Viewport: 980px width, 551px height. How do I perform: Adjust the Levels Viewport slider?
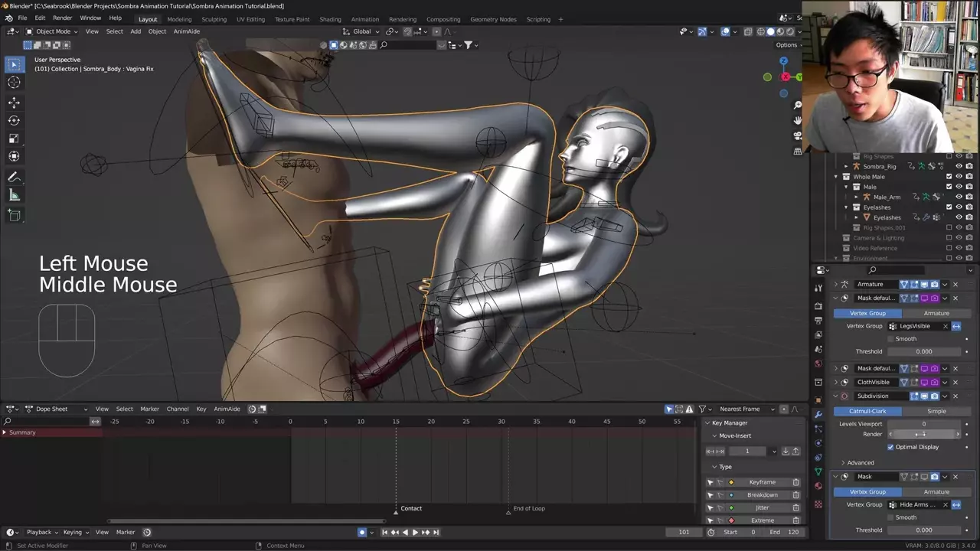923,423
